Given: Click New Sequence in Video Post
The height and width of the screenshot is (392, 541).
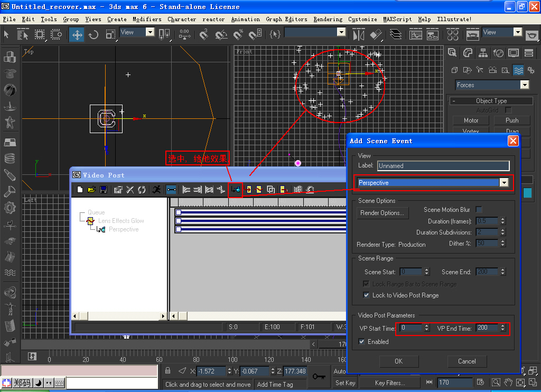Looking at the screenshot, I should click(80, 190).
